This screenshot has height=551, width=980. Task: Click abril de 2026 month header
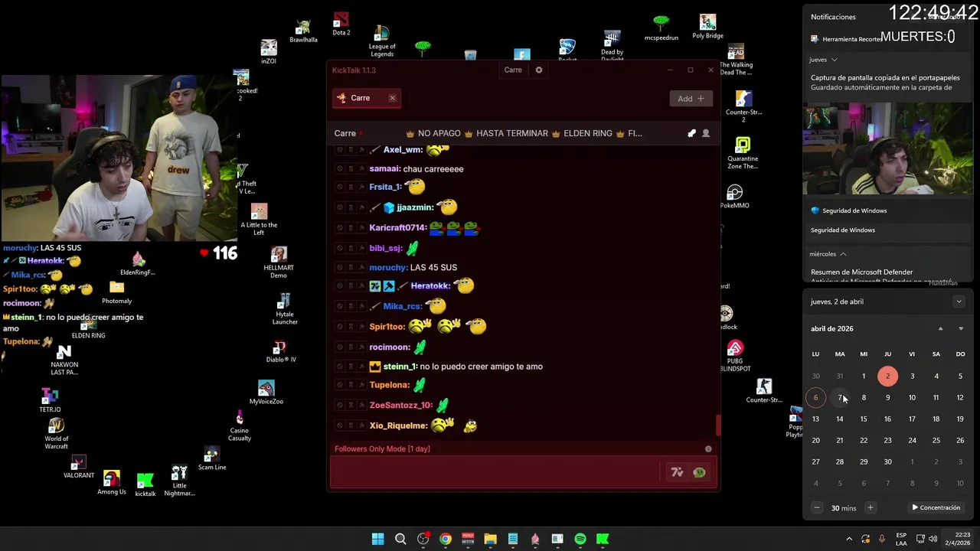pos(832,329)
